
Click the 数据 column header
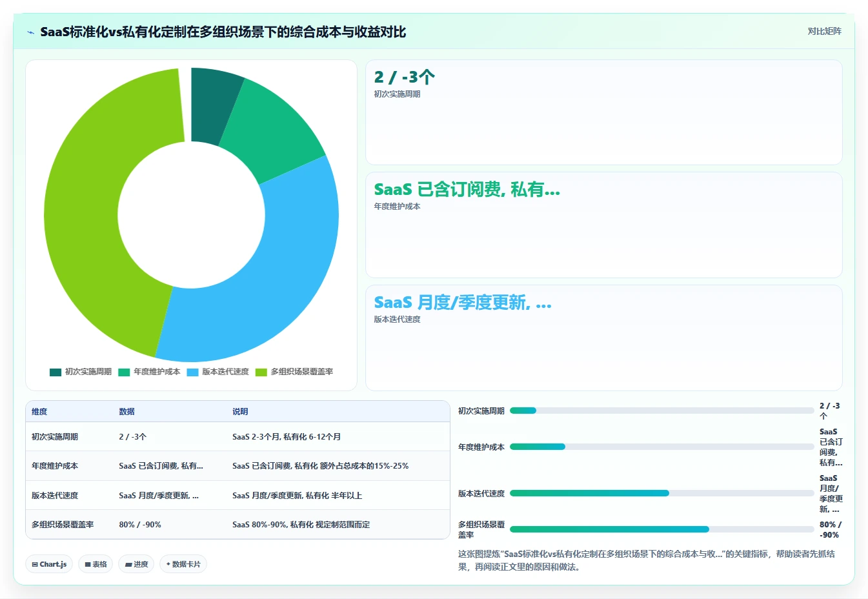[x=126, y=411]
